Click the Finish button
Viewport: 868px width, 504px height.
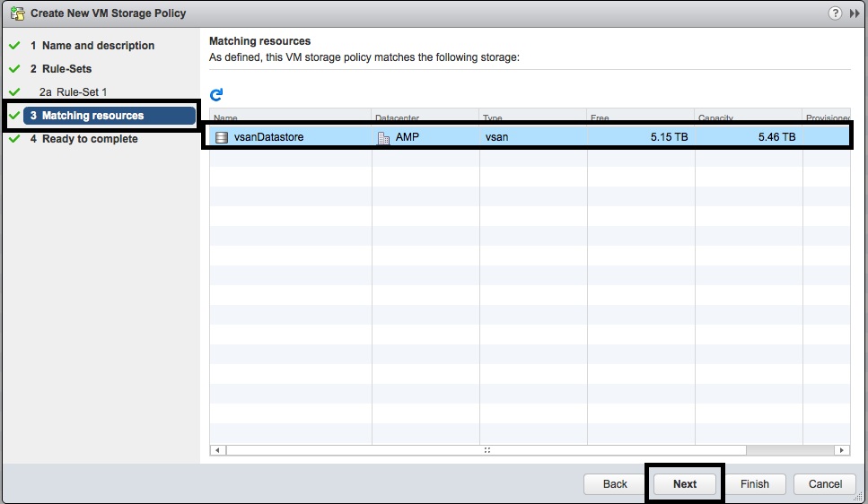click(754, 484)
